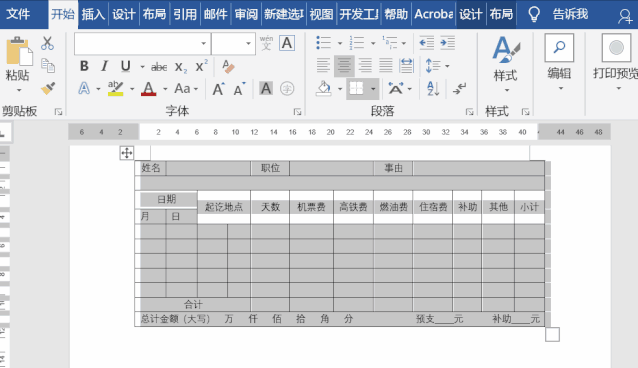This screenshot has width=638, height=368.
Task: Open the bullets list dropdown arrow
Action: click(340, 43)
